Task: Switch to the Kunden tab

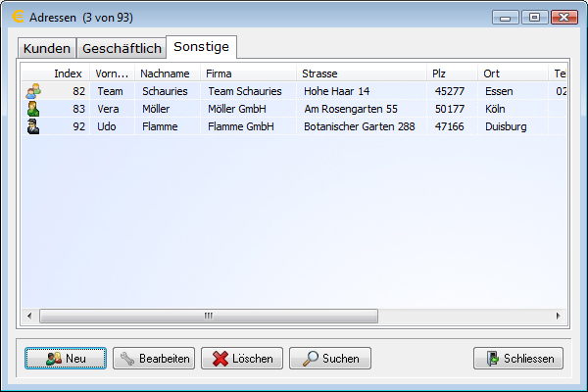Action: tap(47, 48)
